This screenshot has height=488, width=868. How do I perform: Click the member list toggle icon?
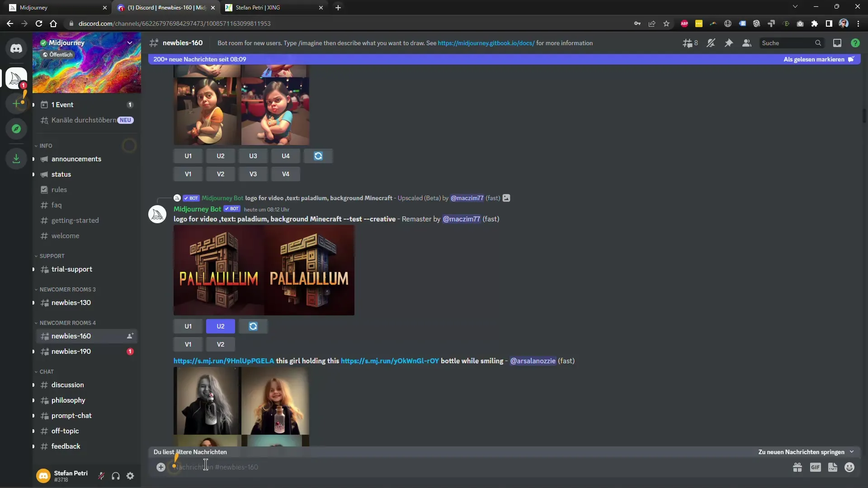click(747, 43)
